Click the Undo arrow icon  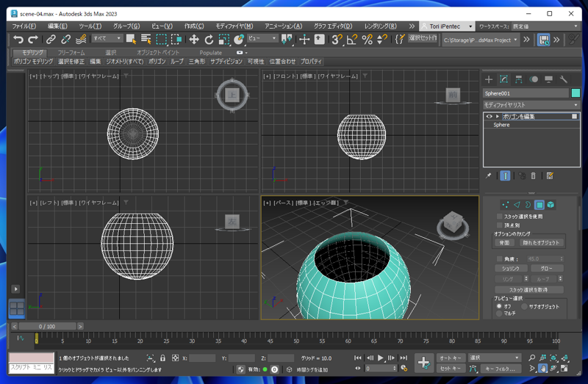pyautogui.click(x=18, y=39)
